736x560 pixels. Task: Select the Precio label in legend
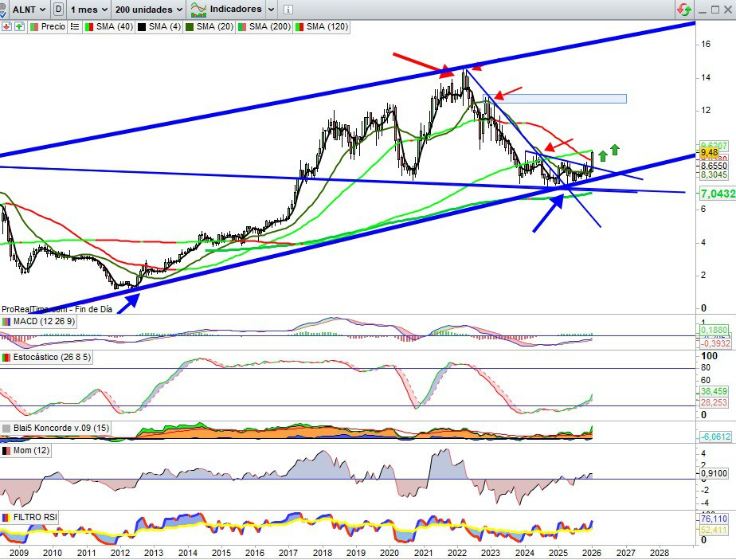point(53,26)
